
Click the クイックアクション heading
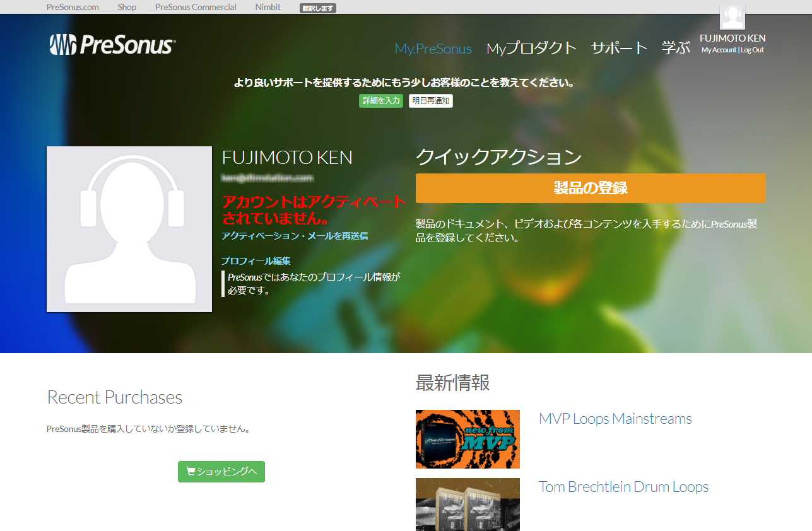click(x=498, y=157)
